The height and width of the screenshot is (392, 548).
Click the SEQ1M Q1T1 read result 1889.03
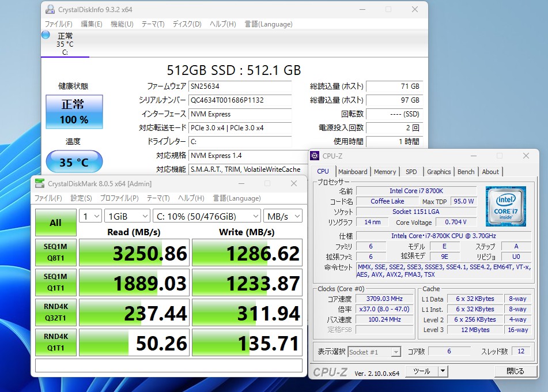(134, 282)
